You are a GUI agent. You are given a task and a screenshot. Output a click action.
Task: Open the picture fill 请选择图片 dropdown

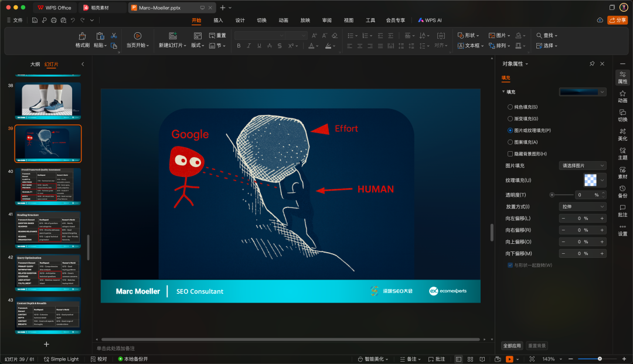tap(583, 165)
